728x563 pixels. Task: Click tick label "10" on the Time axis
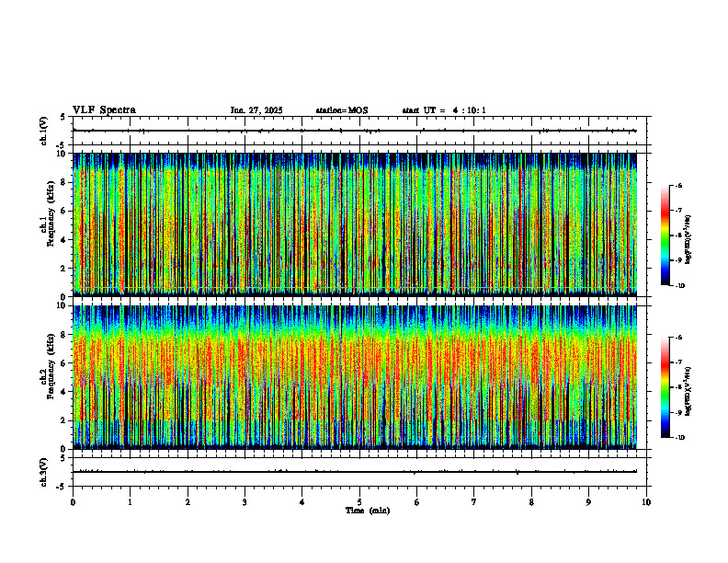646,502
